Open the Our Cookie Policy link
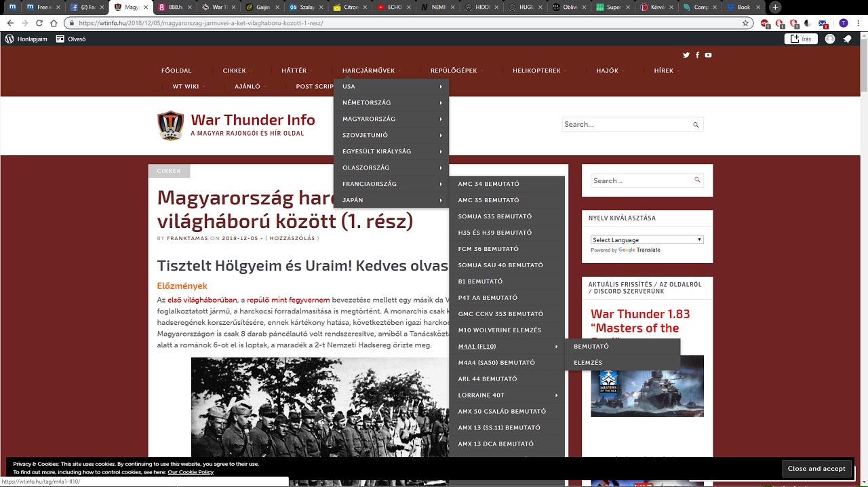The width and height of the screenshot is (868, 487). click(x=191, y=472)
